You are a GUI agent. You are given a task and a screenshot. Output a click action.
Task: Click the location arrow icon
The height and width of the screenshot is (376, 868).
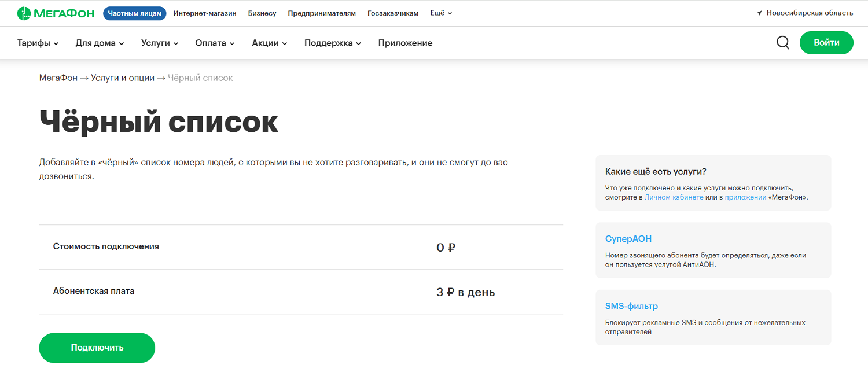[x=759, y=13]
